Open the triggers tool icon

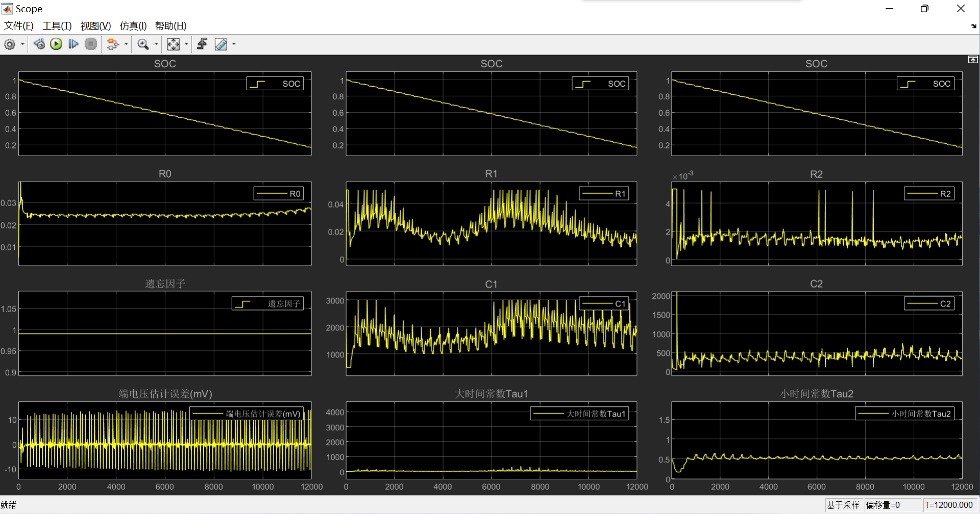coord(202,44)
